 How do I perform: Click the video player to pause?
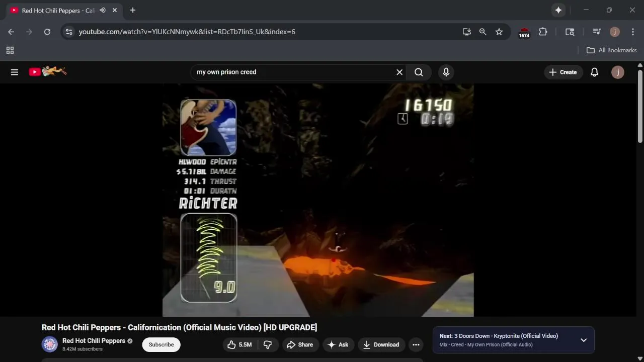pyautogui.click(x=318, y=200)
